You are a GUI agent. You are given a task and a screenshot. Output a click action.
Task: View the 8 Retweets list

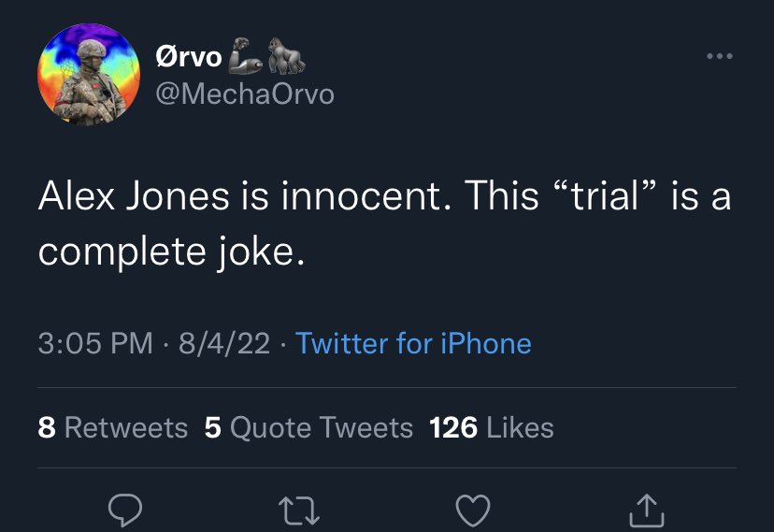(112, 427)
